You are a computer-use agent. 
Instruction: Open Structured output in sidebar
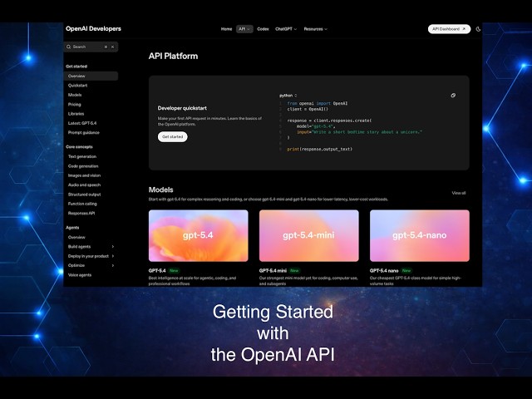84,195
